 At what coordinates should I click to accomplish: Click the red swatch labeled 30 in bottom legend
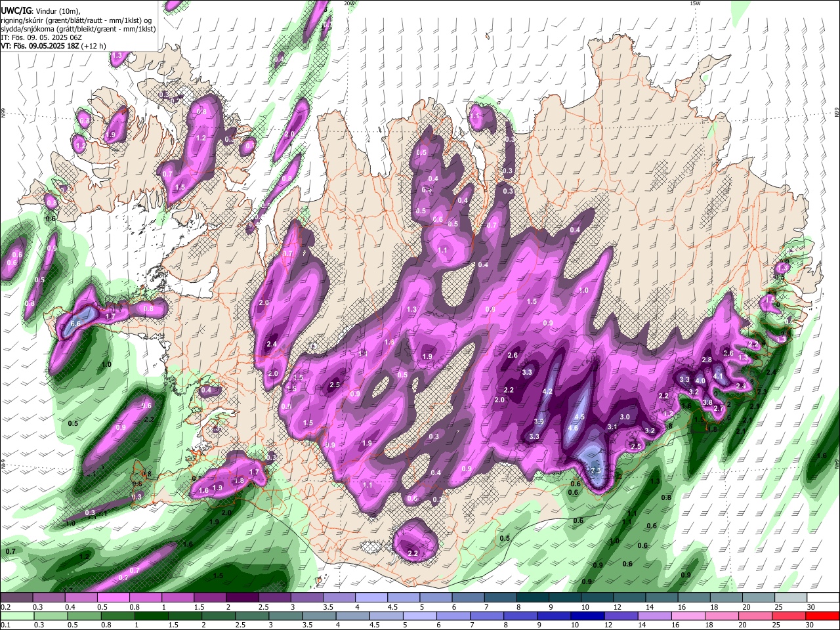(823, 616)
